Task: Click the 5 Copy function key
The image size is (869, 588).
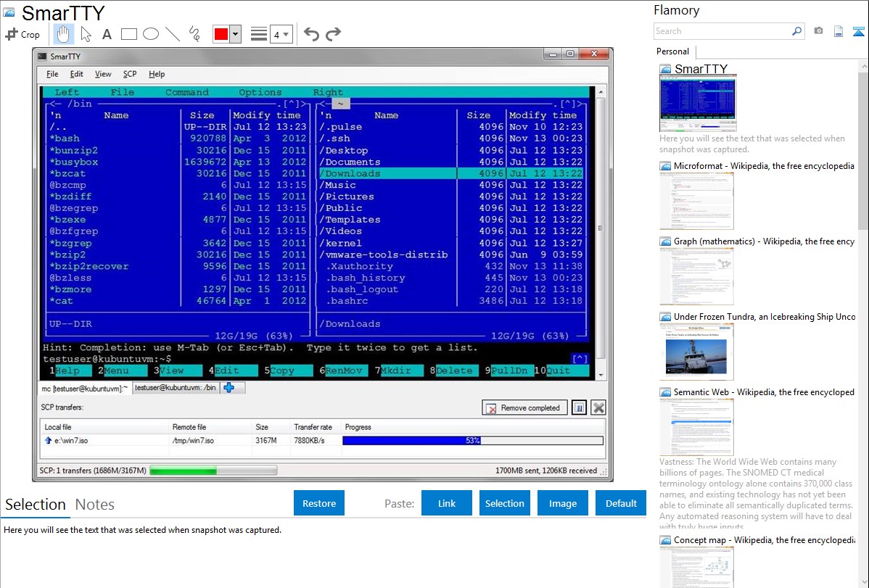Action: coord(288,370)
